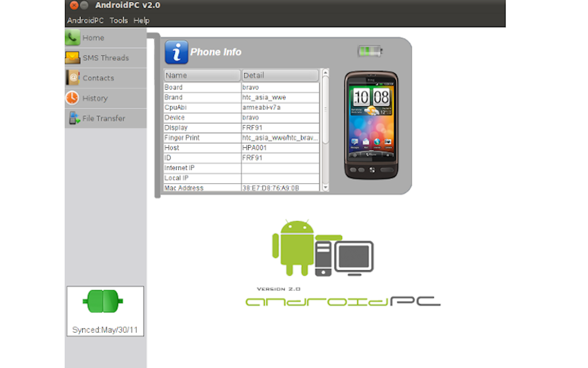The height and width of the screenshot is (368, 588).
Task: Open the Home section phone icon
Action: coord(73,38)
